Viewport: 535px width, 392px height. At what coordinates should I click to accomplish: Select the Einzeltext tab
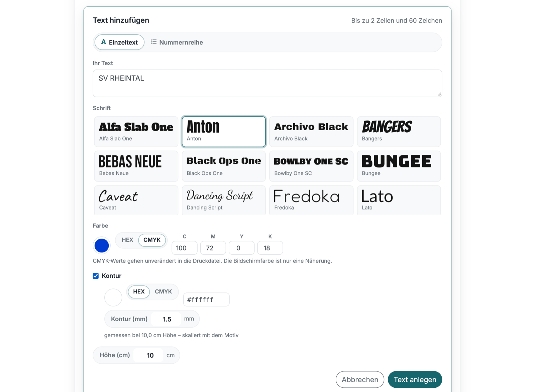point(119,42)
